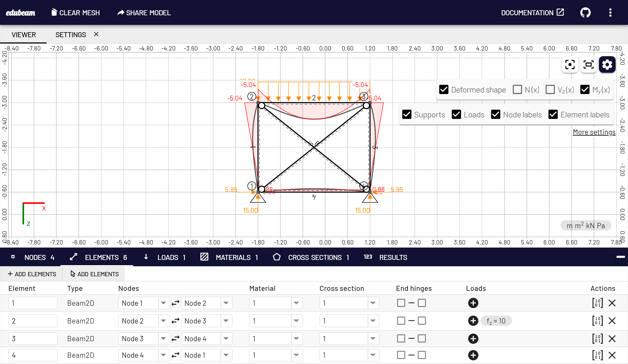Switch to the Settings tab
This screenshot has width=628, height=364.
tap(70, 35)
